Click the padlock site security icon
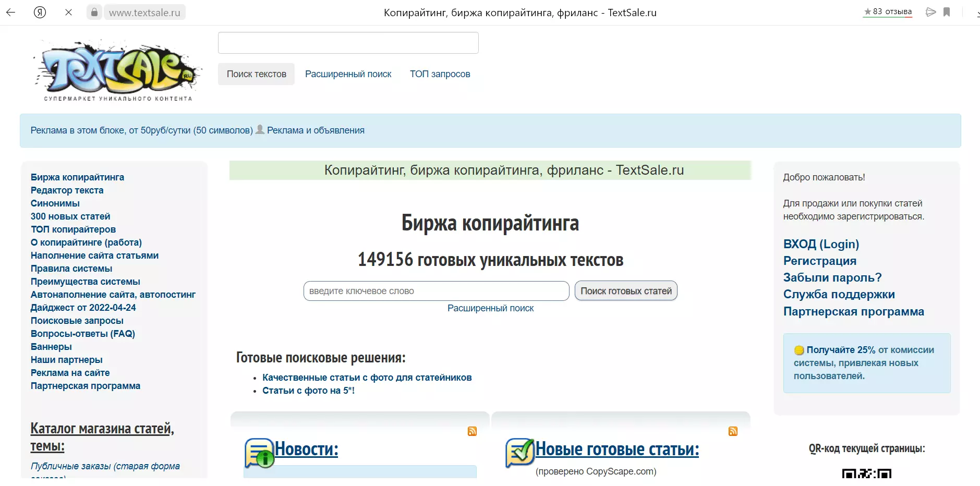Image resolution: width=980 pixels, height=486 pixels. pyautogui.click(x=94, y=12)
